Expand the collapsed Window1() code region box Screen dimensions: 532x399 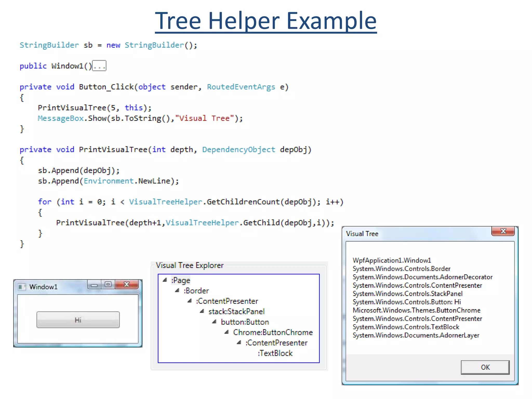99,66
